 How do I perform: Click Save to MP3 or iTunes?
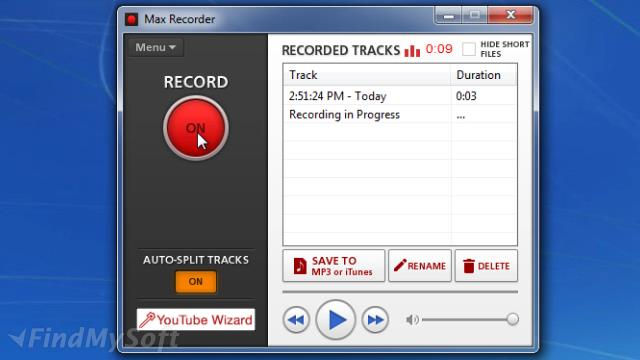(333, 266)
